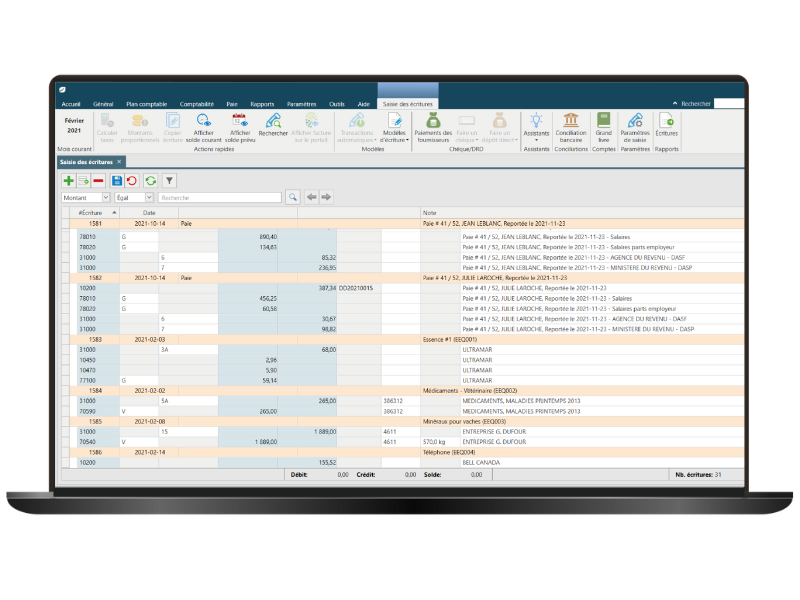The height and width of the screenshot is (600, 800).
Task: Open Paramètres de saisie
Action: (635, 128)
